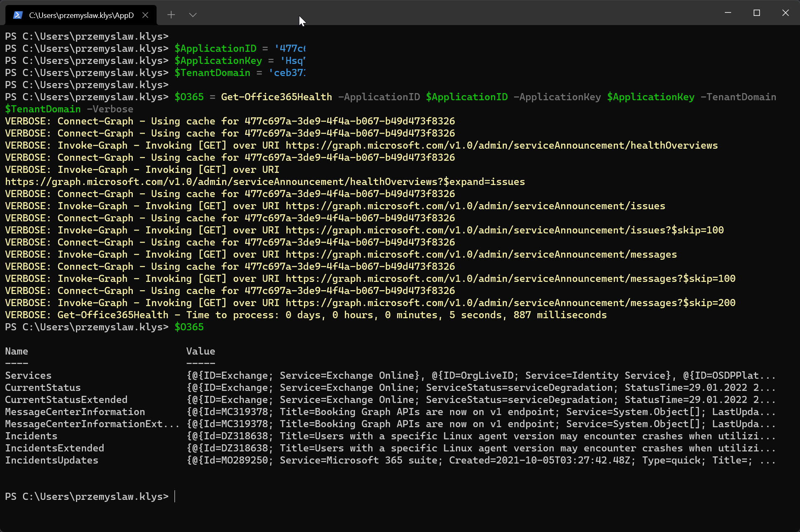Click the MessageCenterInformation row
The height and width of the screenshot is (532, 800).
click(x=75, y=412)
